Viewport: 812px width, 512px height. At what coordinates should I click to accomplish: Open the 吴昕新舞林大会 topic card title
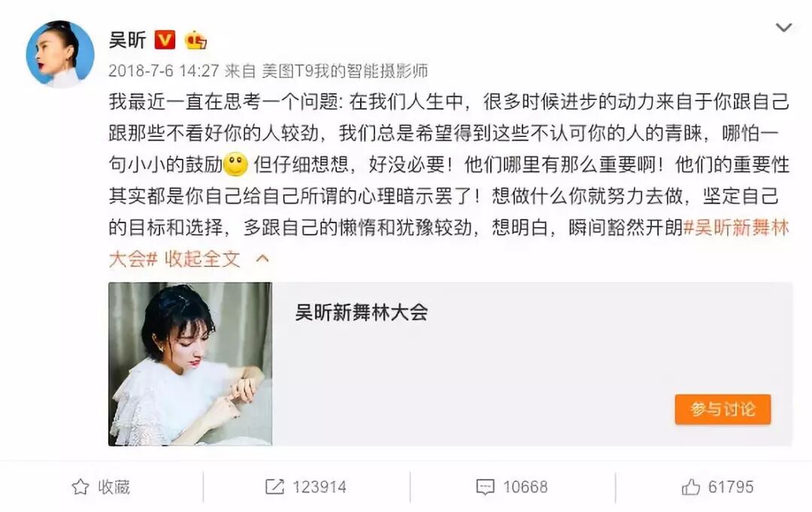(362, 313)
